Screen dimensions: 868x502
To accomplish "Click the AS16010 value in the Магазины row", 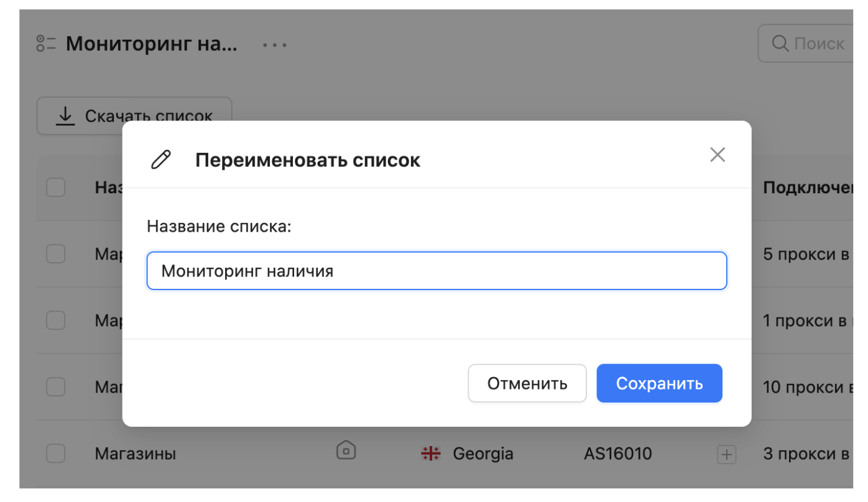I will (x=617, y=454).
